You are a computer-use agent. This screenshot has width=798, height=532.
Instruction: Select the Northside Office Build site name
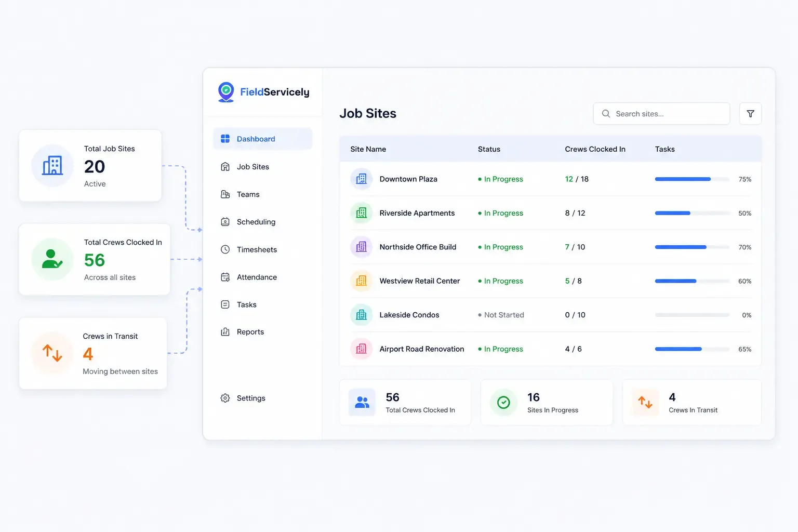[418, 247]
